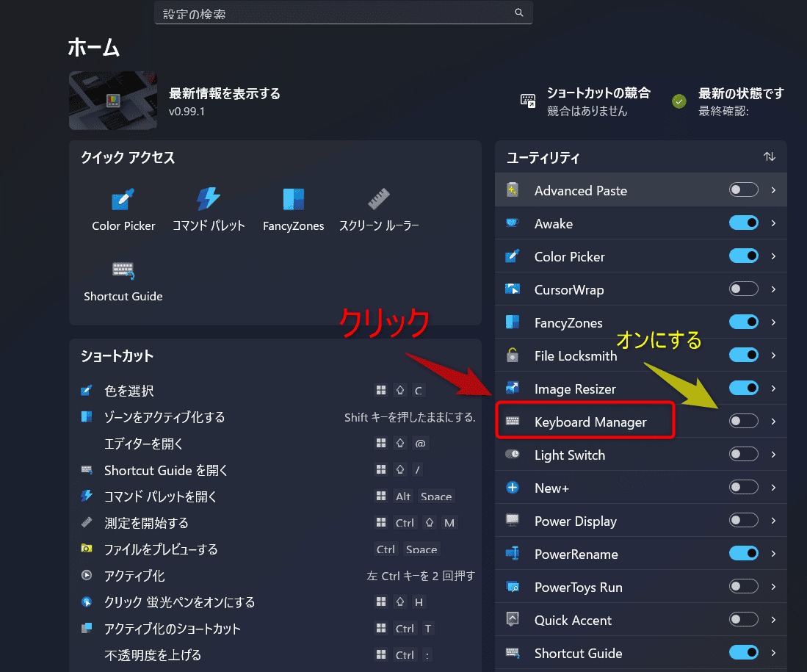Click the file preview shortcut icon
The height and width of the screenshot is (672, 807).
click(x=87, y=549)
